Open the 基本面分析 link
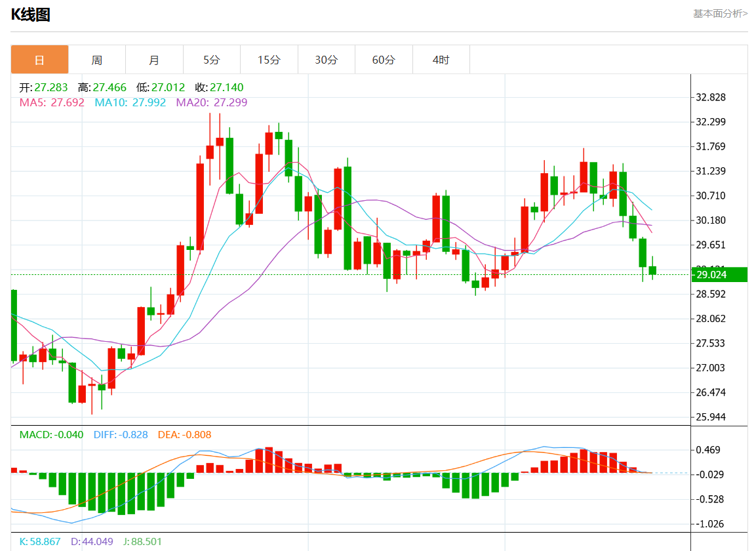Image resolution: width=756 pixels, height=551 pixels. click(721, 14)
